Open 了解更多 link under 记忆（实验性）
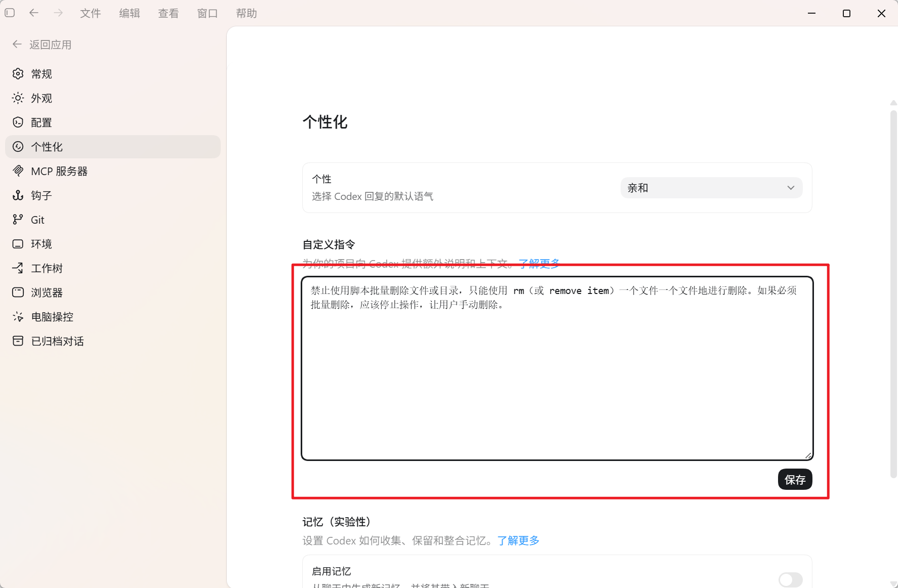This screenshot has width=898, height=588. click(518, 540)
